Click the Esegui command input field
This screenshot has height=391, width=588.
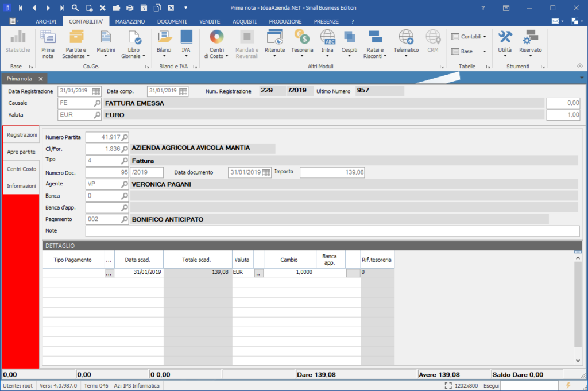point(528,385)
